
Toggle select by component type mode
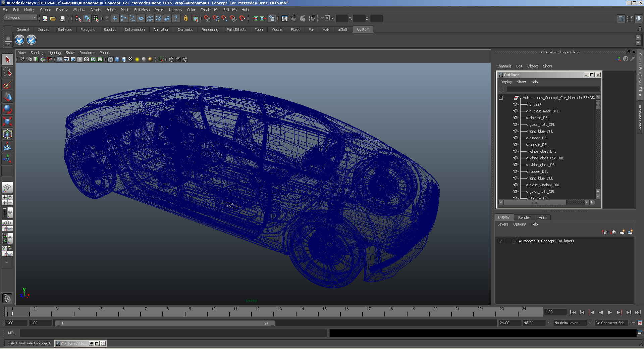tap(96, 18)
